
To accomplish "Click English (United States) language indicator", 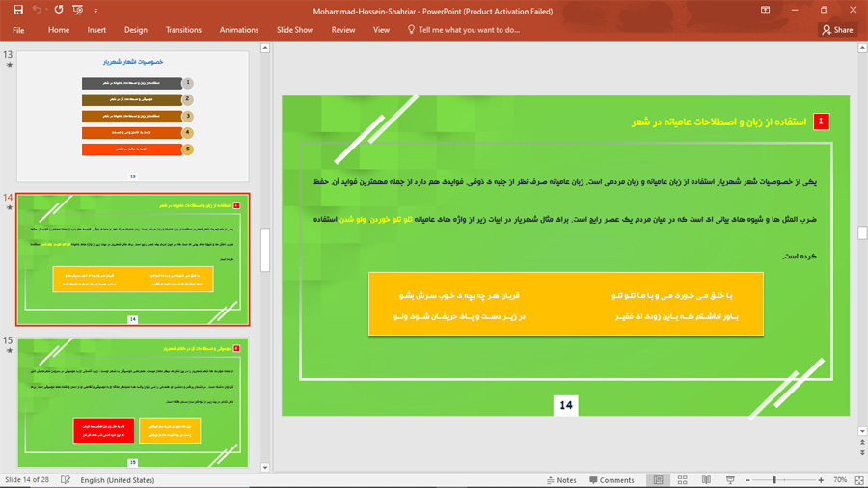I will (117, 480).
